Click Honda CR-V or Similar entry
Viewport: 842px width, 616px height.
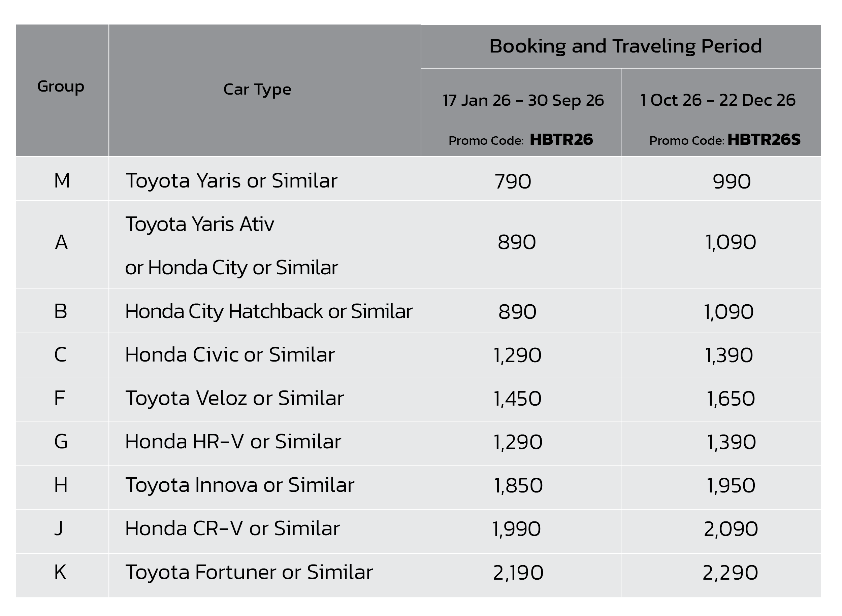pyautogui.click(x=232, y=529)
